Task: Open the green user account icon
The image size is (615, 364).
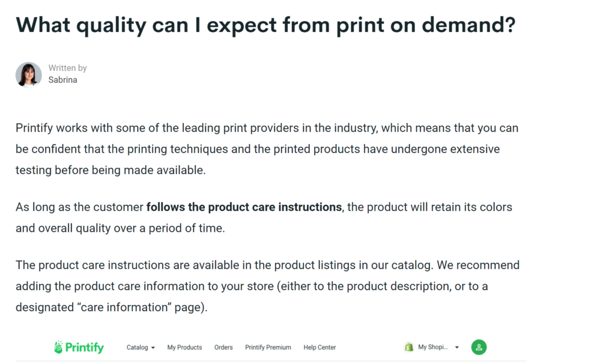Action: tap(479, 347)
